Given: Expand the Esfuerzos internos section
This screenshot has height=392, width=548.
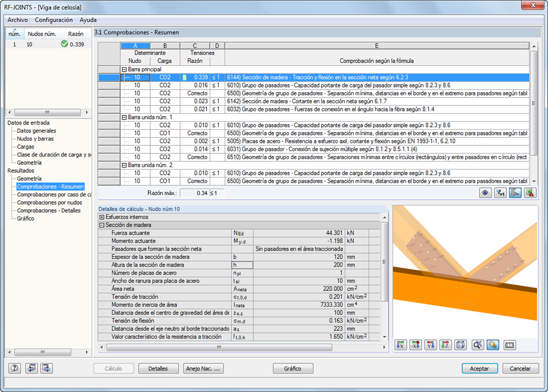Looking at the screenshot, I should click(x=102, y=217).
